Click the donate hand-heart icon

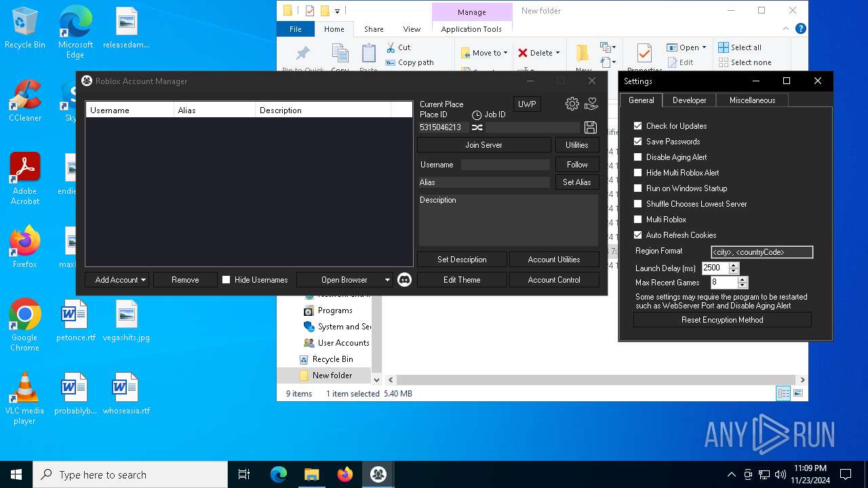(x=591, y=104)
